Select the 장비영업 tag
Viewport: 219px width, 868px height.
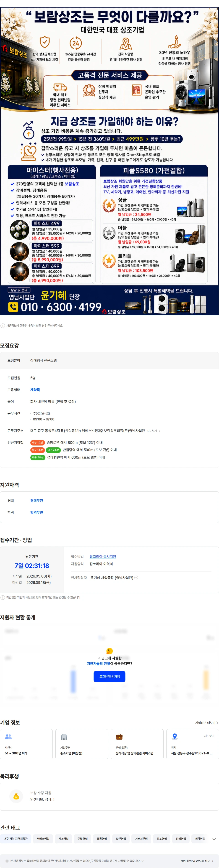pyautogui.click(x=181, y=839)
